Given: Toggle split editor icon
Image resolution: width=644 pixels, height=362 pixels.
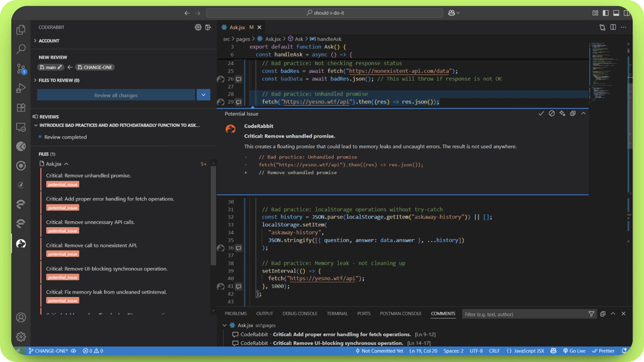Looking at the screenshot, I should 613,27.
